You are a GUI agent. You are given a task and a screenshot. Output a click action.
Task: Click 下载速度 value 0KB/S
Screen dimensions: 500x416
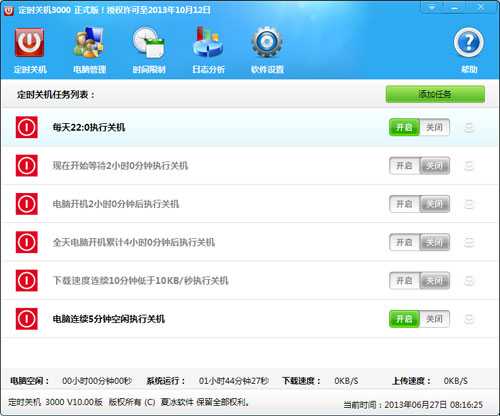click(346, 381)
